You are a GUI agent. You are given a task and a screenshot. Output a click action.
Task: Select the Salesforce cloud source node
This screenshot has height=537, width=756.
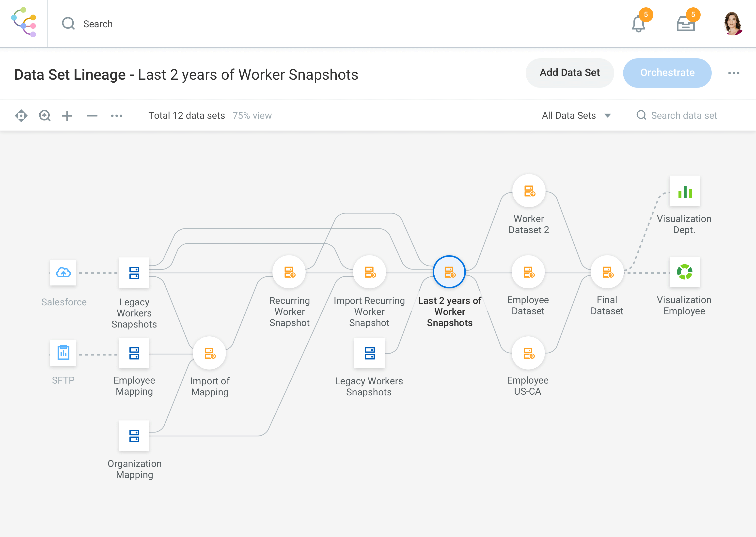tap(63, 272)
